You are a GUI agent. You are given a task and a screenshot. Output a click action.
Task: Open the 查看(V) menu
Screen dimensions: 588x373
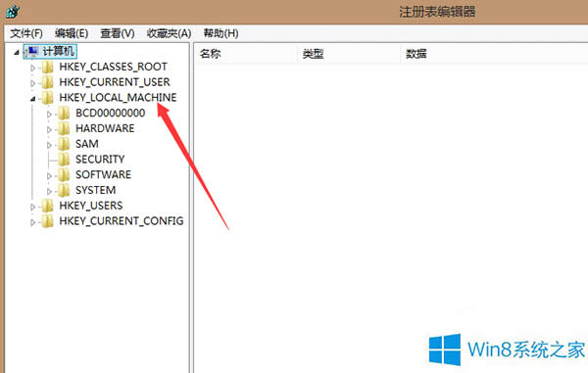(x=118, y=33)
